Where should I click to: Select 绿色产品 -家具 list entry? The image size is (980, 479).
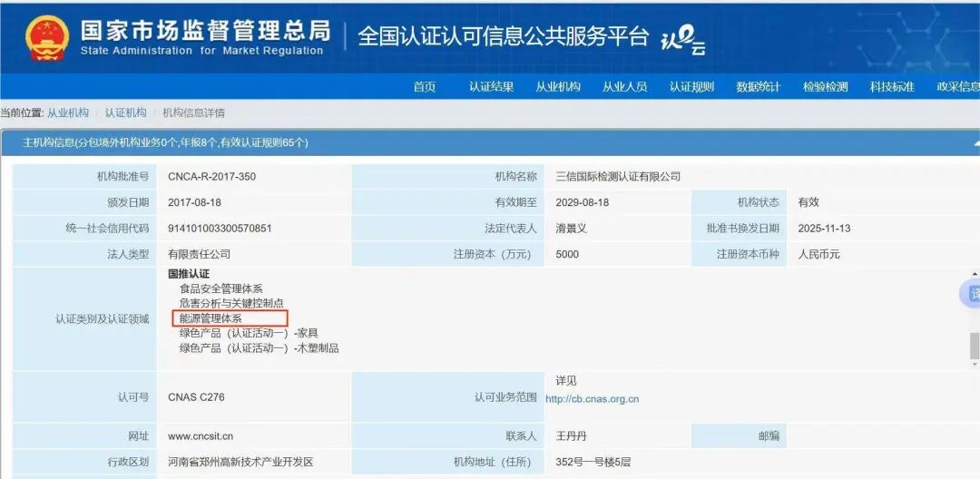click(x=249, y=333)
